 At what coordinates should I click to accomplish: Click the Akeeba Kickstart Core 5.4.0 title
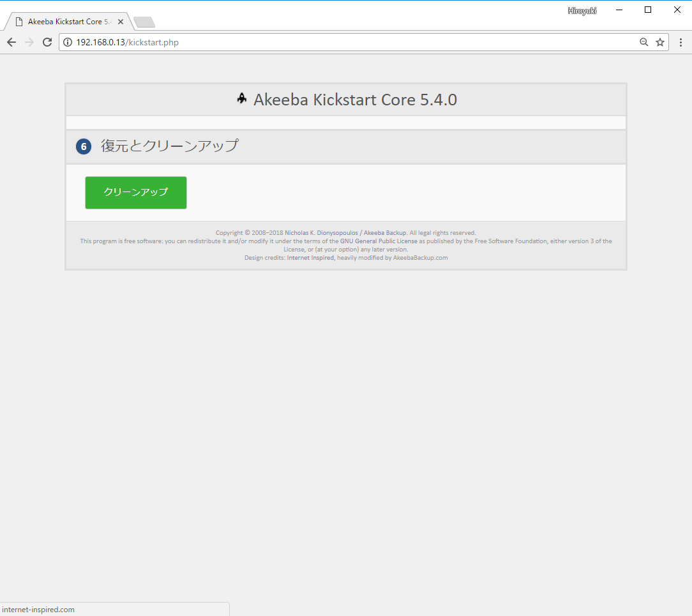tap(356, 100)
